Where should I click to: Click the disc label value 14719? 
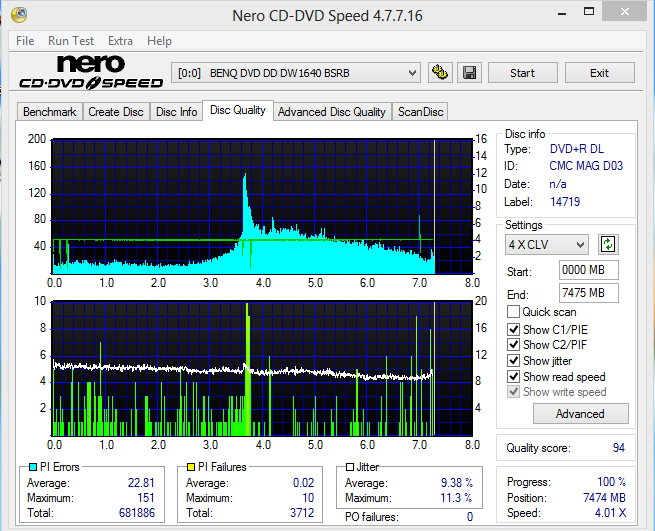click(565, 202)
